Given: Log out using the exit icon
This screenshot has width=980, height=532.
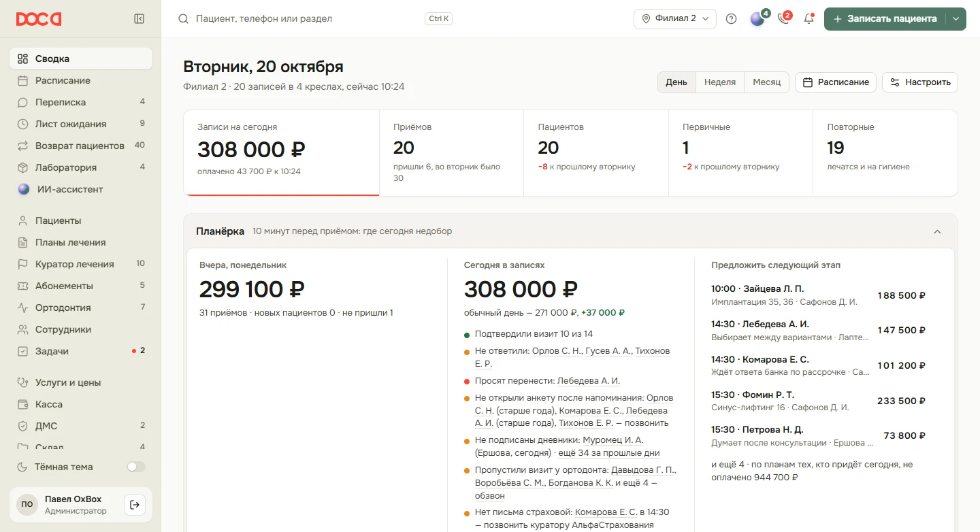Looking at the screenshot, I should pos(135,505).
